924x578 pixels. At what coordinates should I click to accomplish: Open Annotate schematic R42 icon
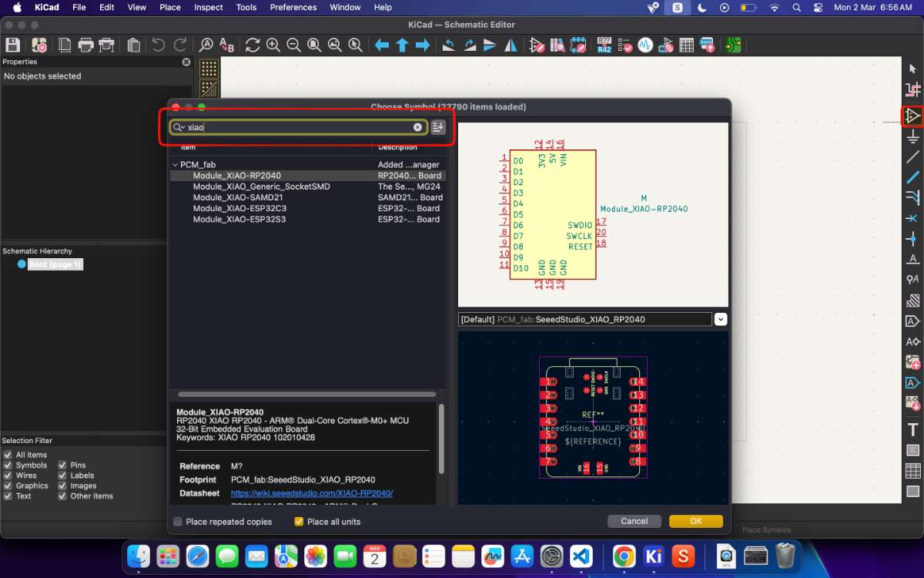click(x=604, y=45)
